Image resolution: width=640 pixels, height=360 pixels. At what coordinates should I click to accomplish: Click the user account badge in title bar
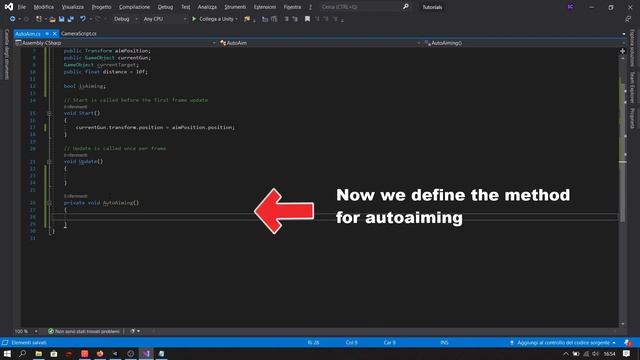coord(571,7)
